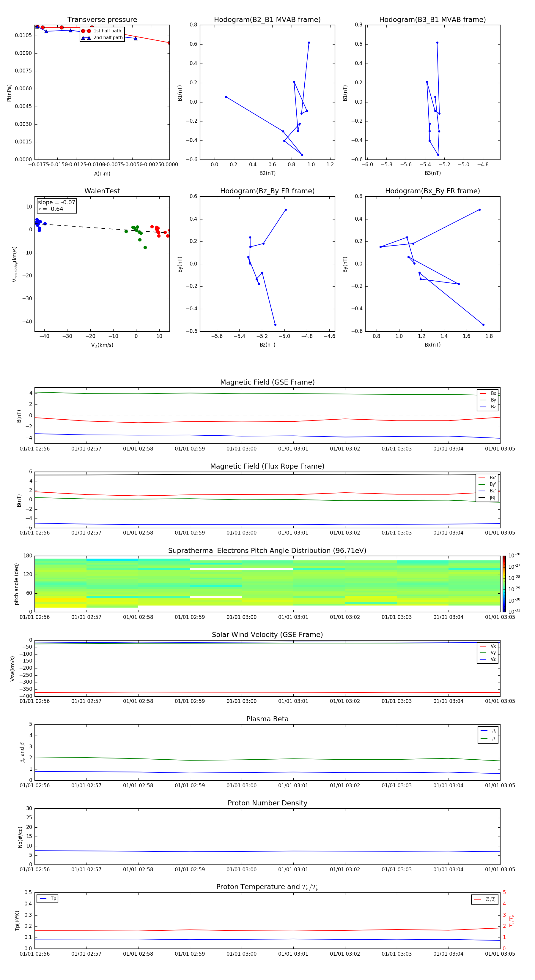This screenshot has width=535, height=980.
Task: Click the lowest data point in Bz_By hodogram
Action: [275, 325]
